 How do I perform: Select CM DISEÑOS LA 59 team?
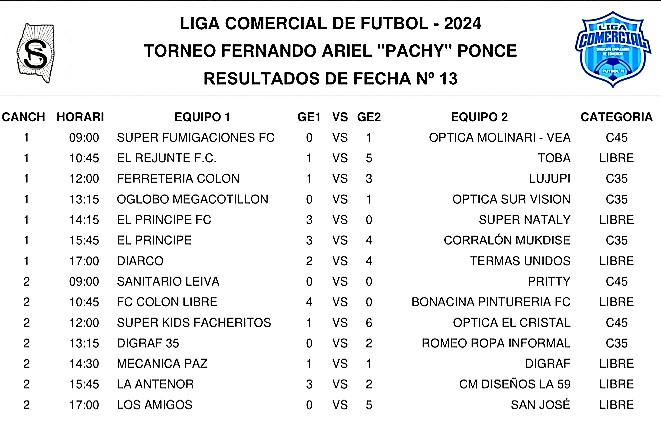point(515,384)
